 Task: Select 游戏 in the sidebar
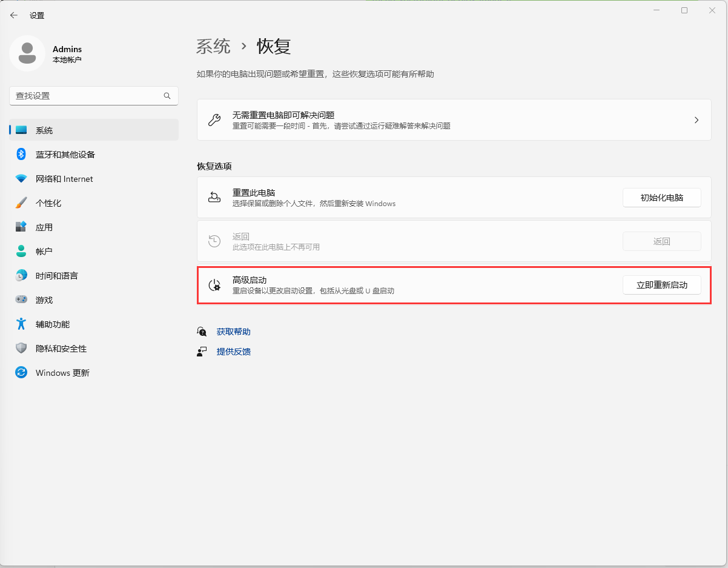pyautogui.click(x=94, y=300)
